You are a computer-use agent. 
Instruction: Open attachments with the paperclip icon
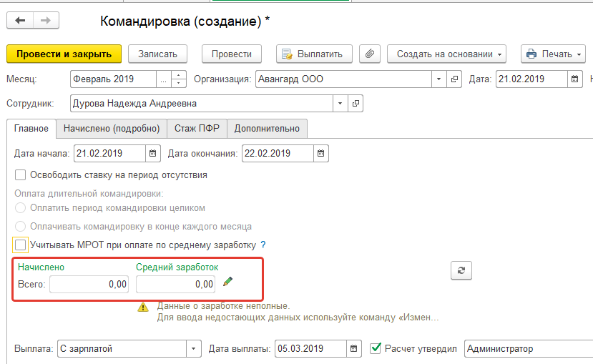[370, 54]
